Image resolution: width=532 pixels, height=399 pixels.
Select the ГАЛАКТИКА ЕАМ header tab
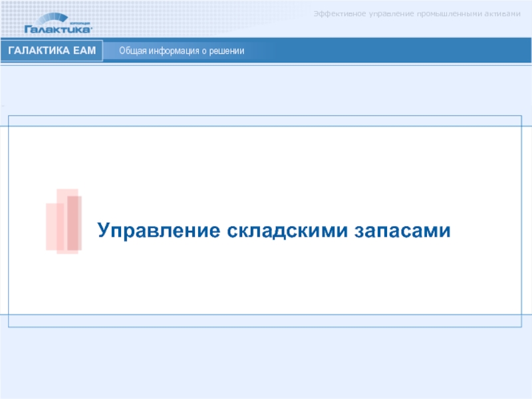[x=52, y=51]
